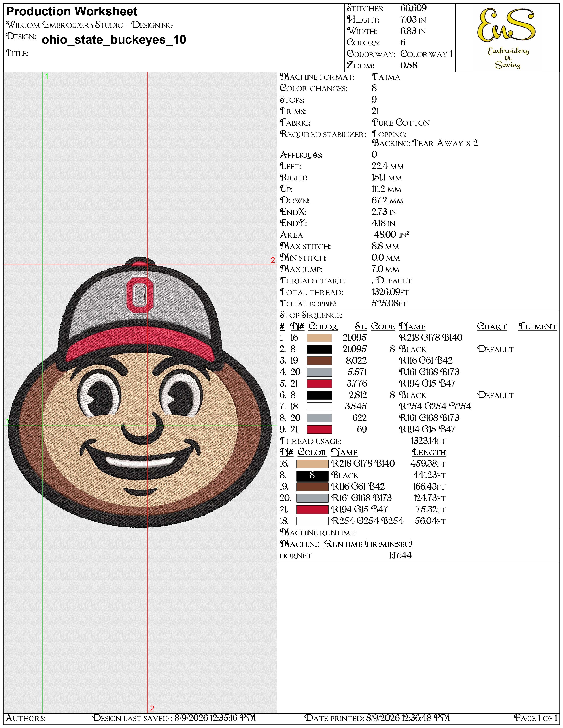Click the total bobbin value "525.08ft"

389,304
